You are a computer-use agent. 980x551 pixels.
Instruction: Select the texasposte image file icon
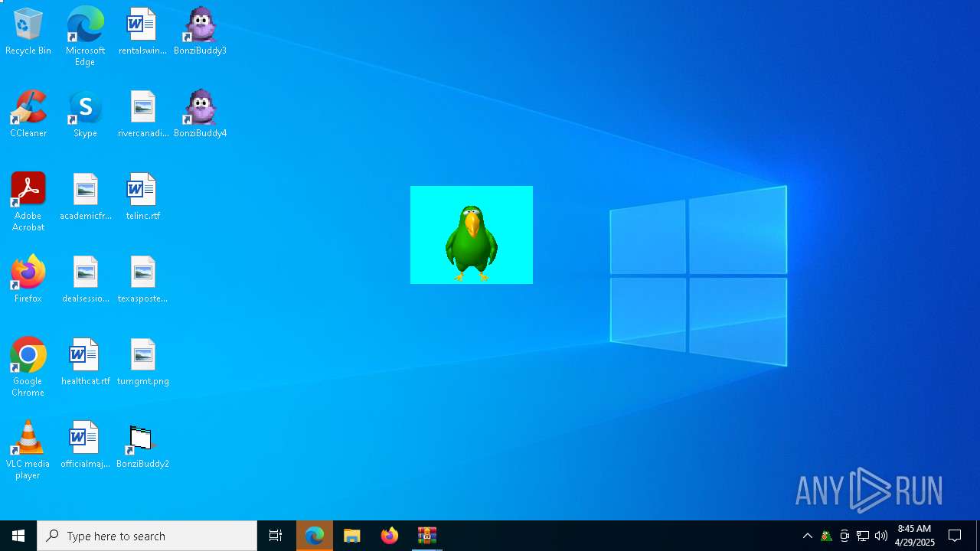(142, 279)
